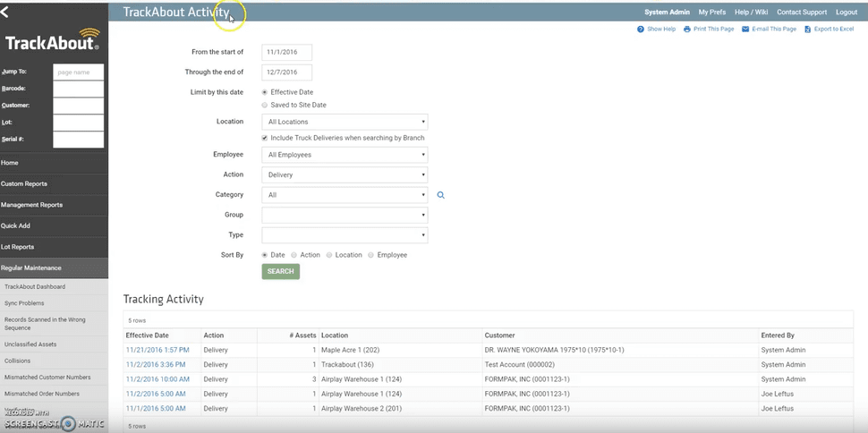Open Management Reports in the sidebar

coord(32,205)
